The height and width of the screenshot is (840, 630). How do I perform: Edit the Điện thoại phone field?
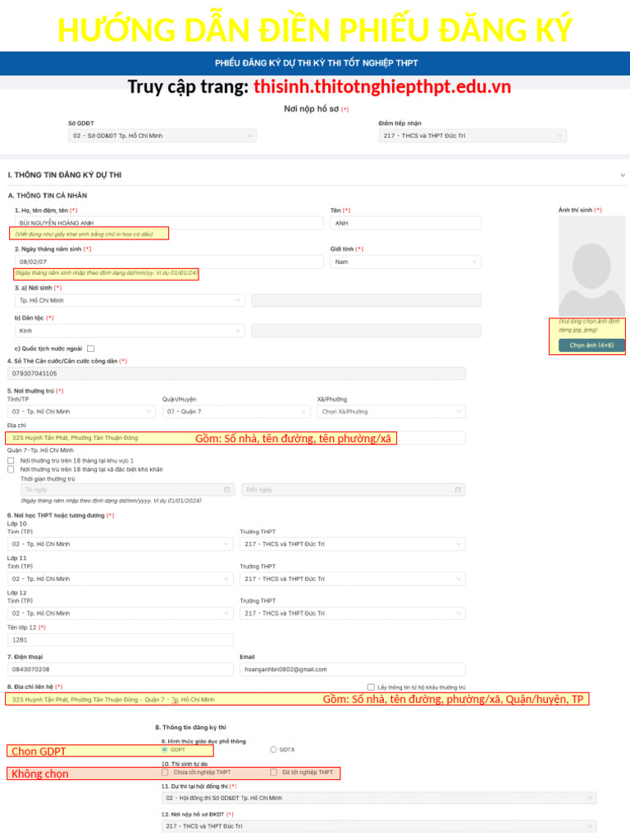[120, 669]
